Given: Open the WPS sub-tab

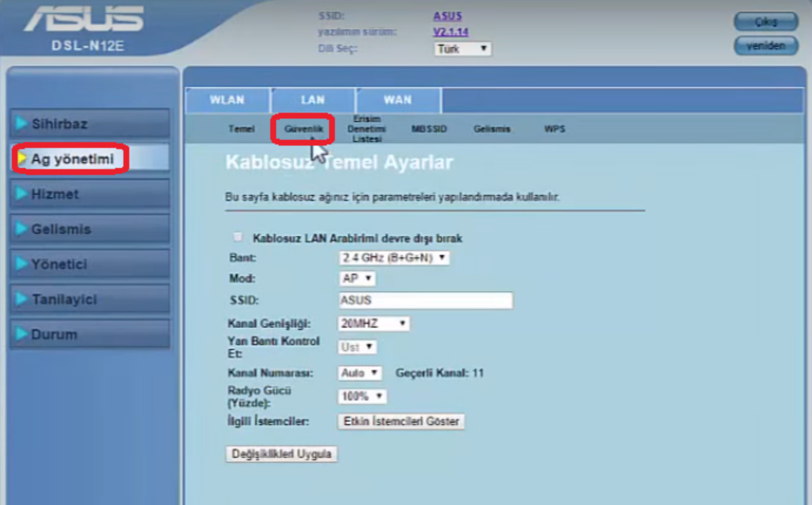Looking at the screenshot, I should point(554,129).
